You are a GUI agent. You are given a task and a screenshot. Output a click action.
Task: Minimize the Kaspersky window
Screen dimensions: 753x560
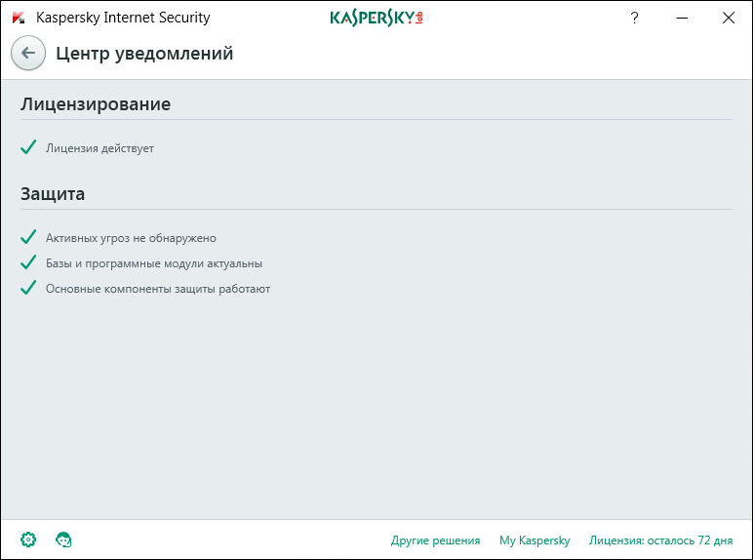(x=682, y=18)
